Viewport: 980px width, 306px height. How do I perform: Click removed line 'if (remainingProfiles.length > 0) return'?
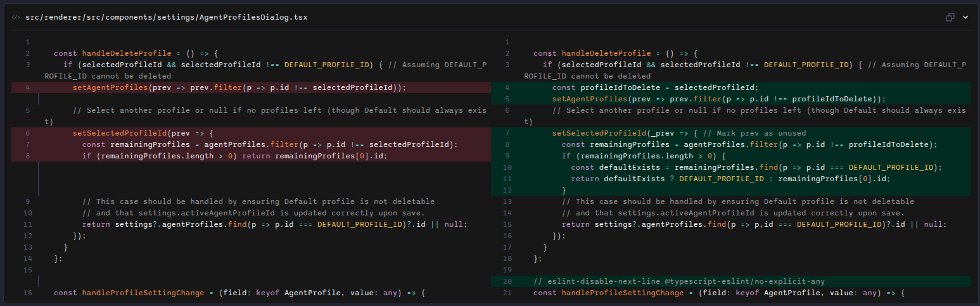click(251, 156)
